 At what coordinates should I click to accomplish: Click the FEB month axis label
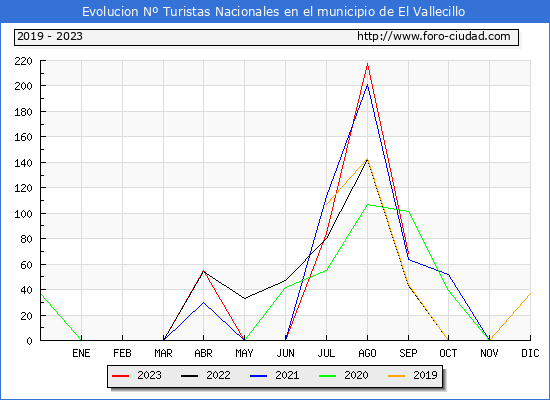pyautogui.click(x=122, y=353)
